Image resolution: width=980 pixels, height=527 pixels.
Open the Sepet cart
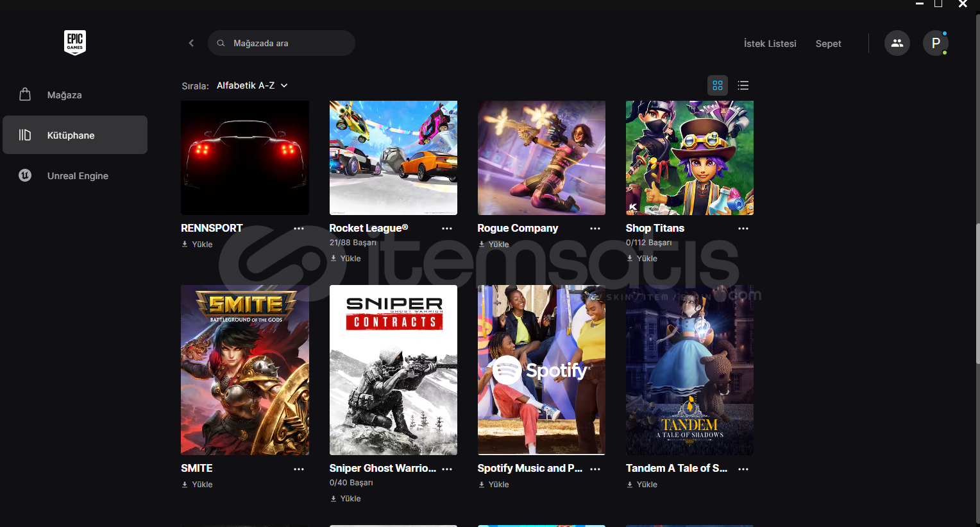click(828, 44)
